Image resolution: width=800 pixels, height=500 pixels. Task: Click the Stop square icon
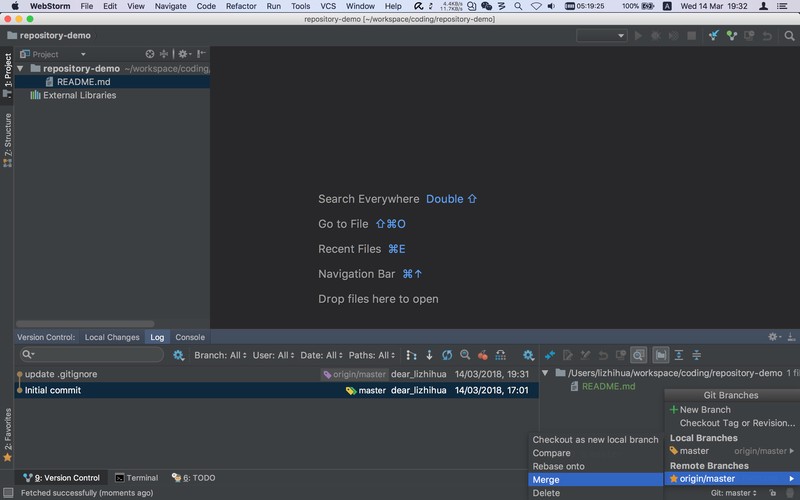(x=691, y=35)
